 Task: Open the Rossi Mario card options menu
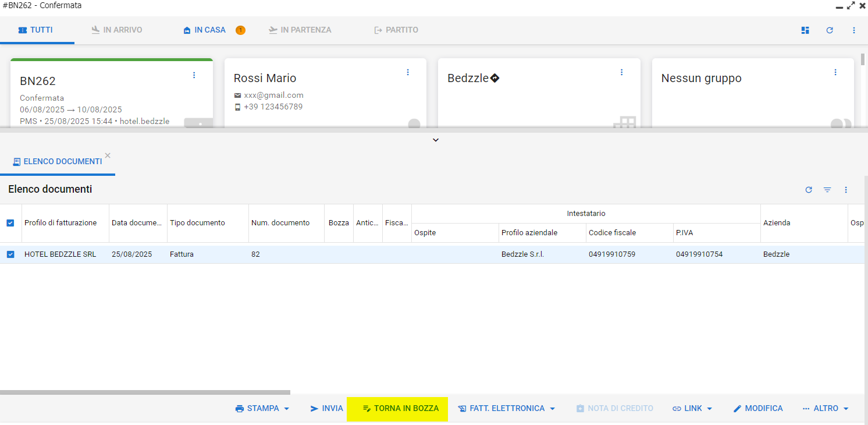(408, 72)
